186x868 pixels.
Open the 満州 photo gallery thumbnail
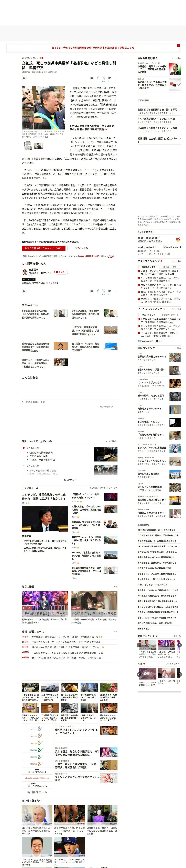pos(148,674)
